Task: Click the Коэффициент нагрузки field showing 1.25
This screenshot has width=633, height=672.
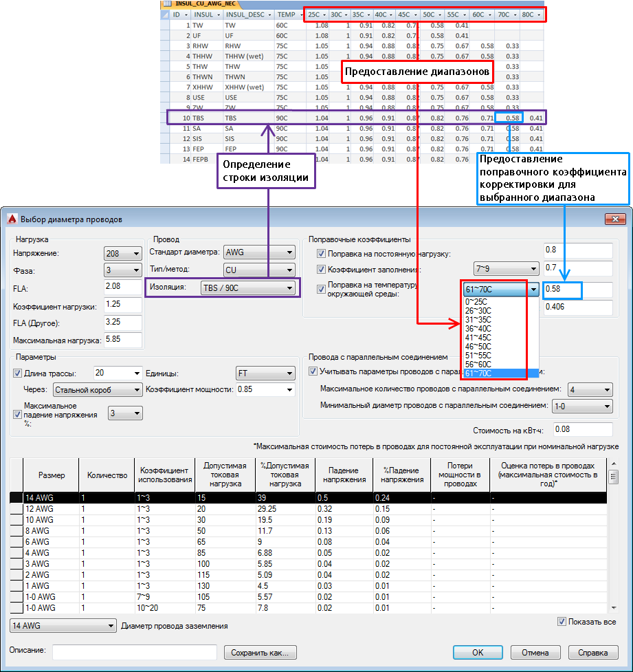Action: [122, 305]
